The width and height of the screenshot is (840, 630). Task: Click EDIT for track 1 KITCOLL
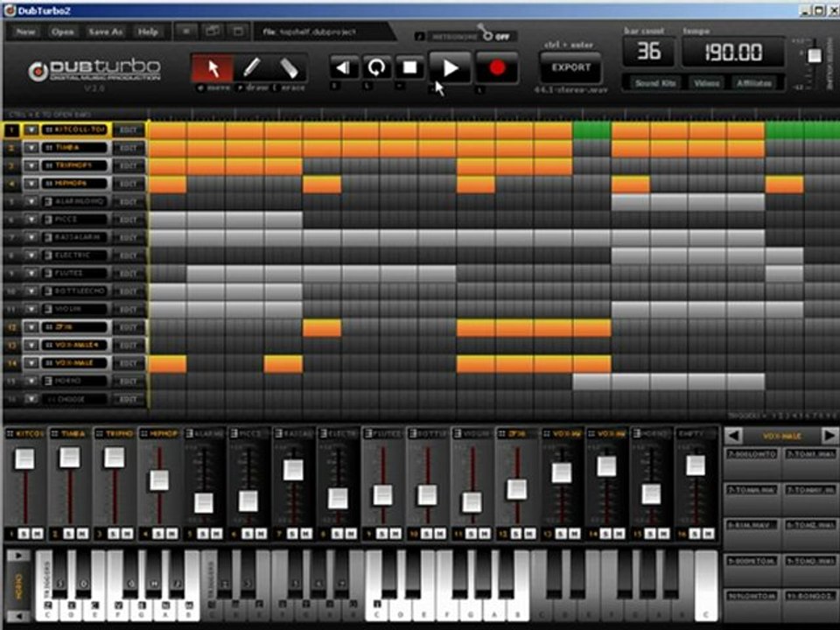point(129,130)
